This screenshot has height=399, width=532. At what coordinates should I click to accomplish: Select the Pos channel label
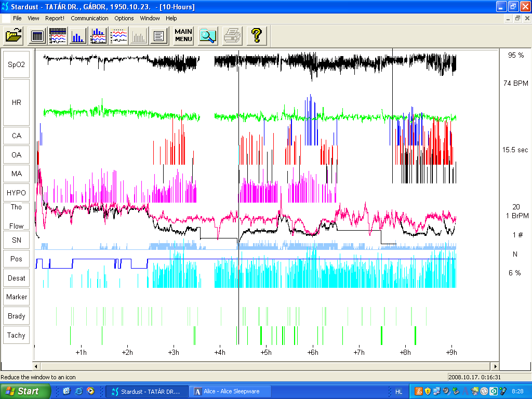click(16, 259)
